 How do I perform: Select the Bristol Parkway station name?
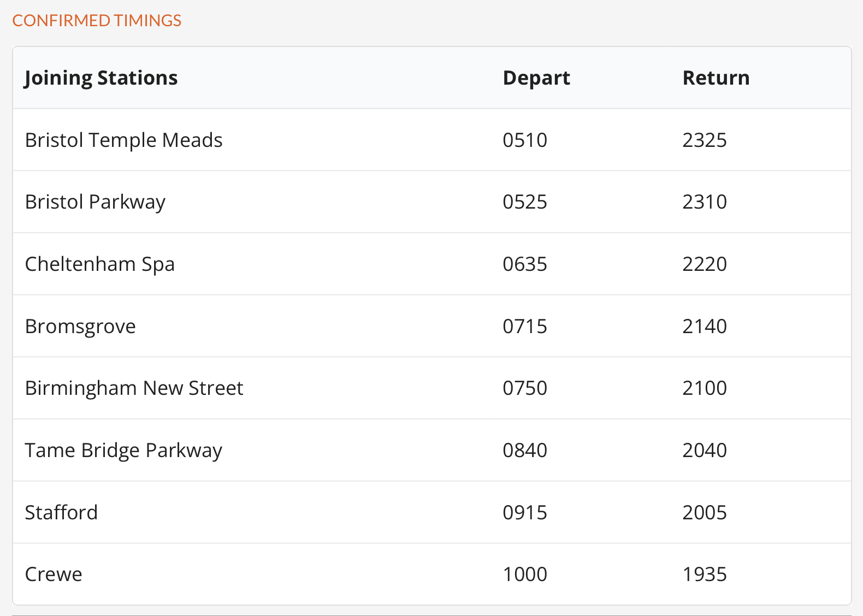95,203
